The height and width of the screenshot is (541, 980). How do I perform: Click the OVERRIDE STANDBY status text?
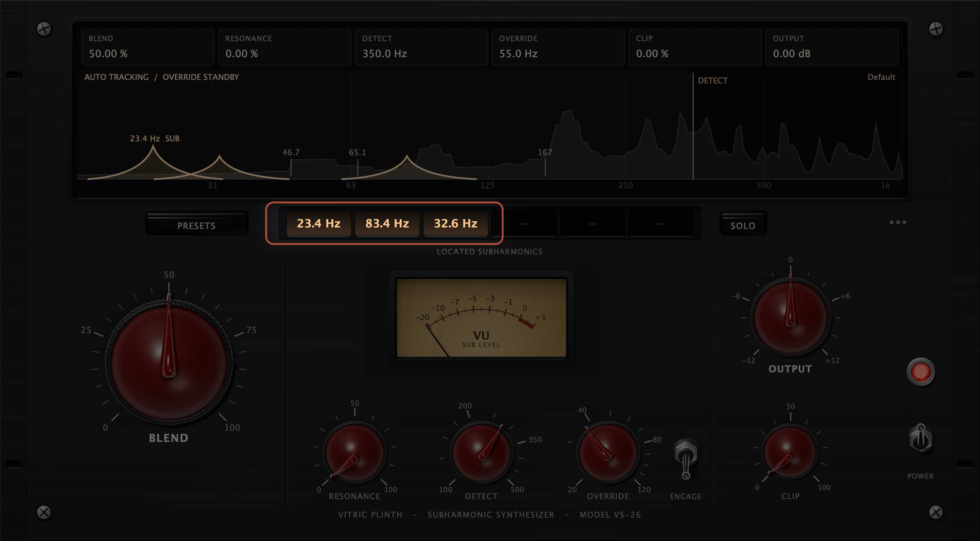point(201,77)
